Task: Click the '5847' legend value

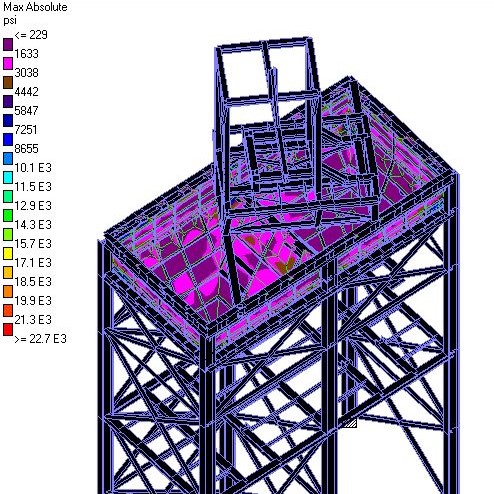Action: coord(26,111)
